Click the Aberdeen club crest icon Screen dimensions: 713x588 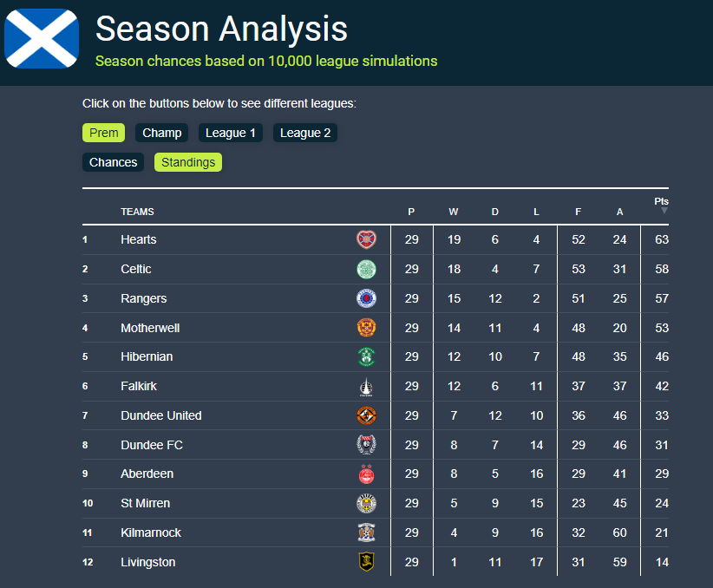[x=366, y=474]
